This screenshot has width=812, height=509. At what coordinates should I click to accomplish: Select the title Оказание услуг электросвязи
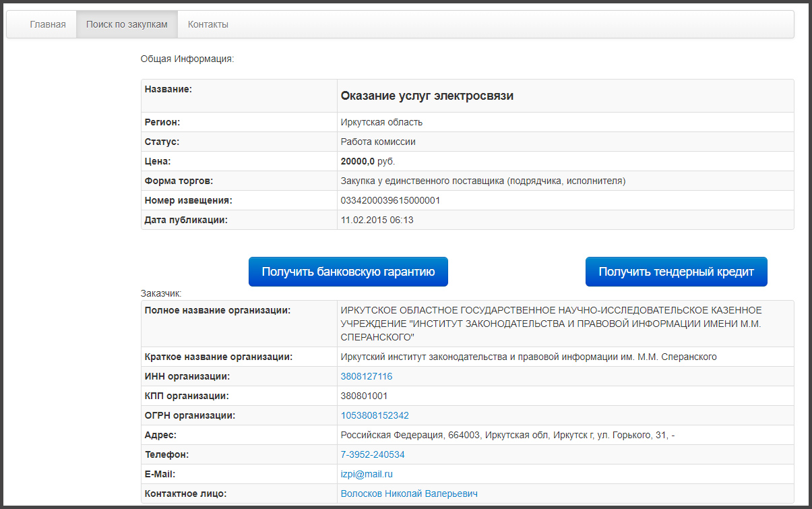click(x=427, y=96)
